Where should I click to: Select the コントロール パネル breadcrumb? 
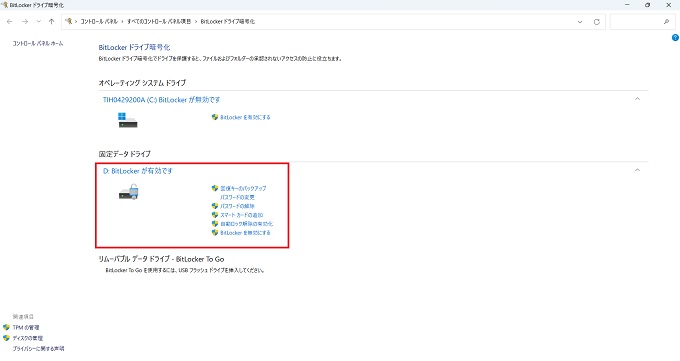[99, 22]
